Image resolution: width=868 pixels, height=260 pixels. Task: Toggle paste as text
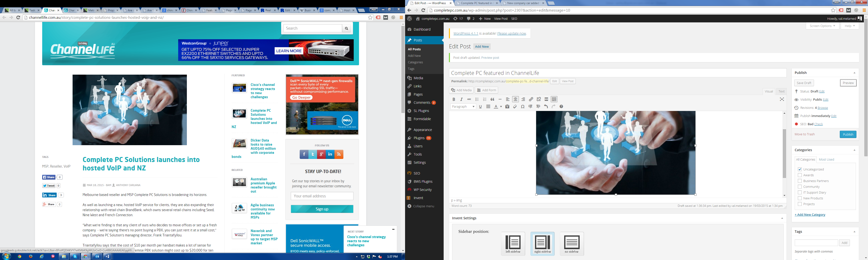(x=507, y=107)
